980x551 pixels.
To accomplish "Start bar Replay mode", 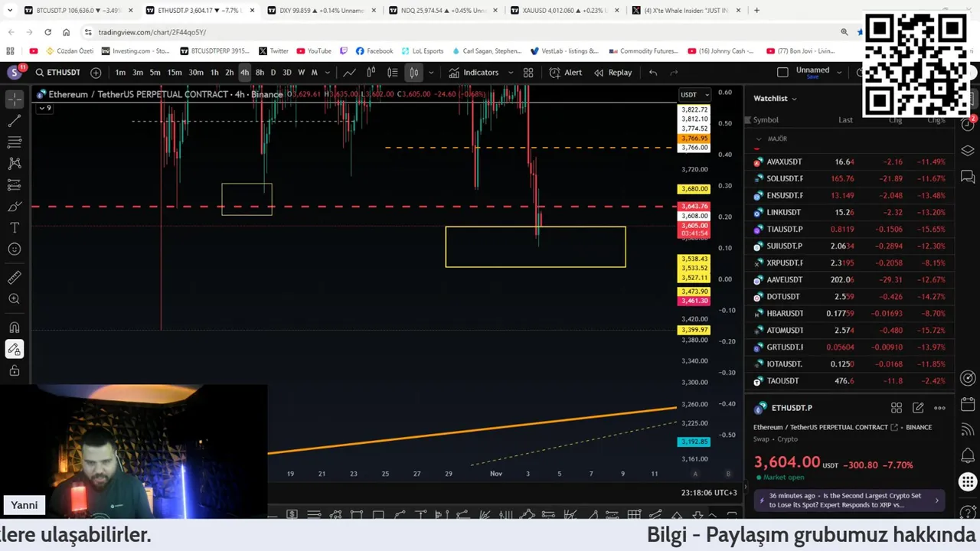I will [x=612, y=73].
